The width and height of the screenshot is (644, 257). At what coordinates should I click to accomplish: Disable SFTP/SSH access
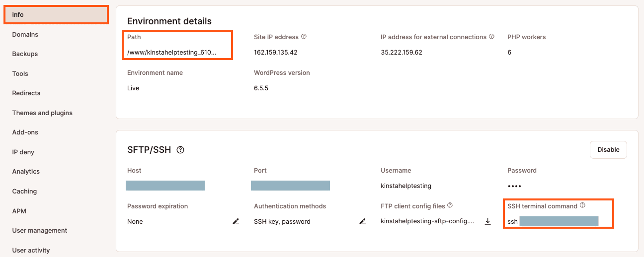pos(608,150)
